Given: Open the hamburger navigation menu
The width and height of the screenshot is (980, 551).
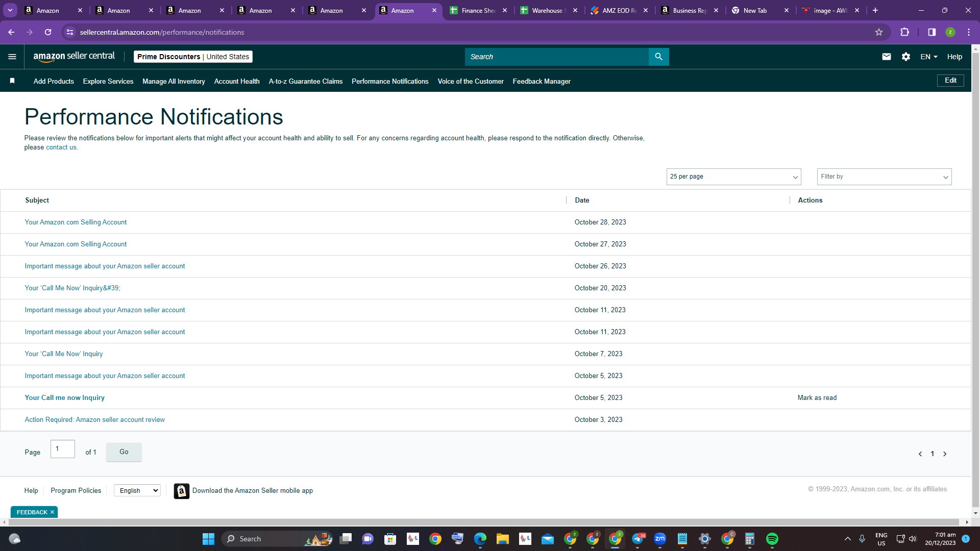Looking at the screenshot, I should click(12, 57).
